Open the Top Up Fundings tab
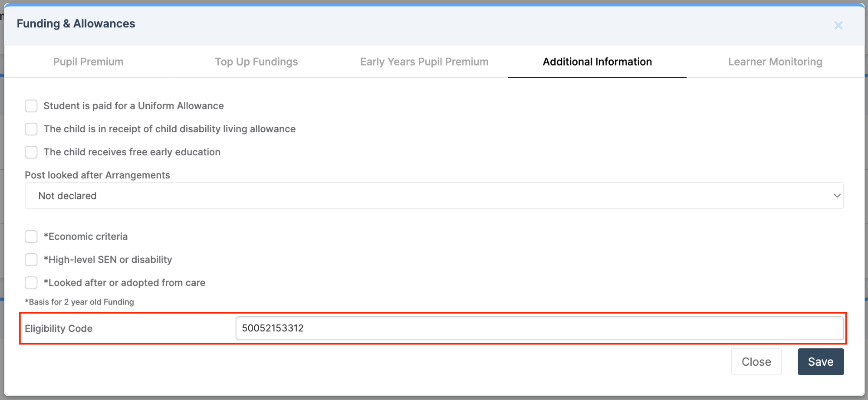Viewport: 868px width, 400px height. click(256, 62)
